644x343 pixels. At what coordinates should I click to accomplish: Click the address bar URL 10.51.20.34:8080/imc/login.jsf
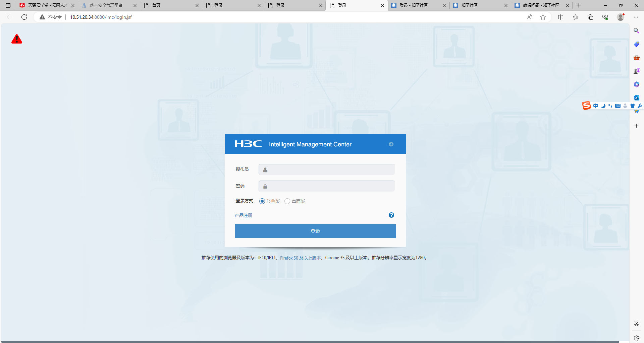click(101, 17)
